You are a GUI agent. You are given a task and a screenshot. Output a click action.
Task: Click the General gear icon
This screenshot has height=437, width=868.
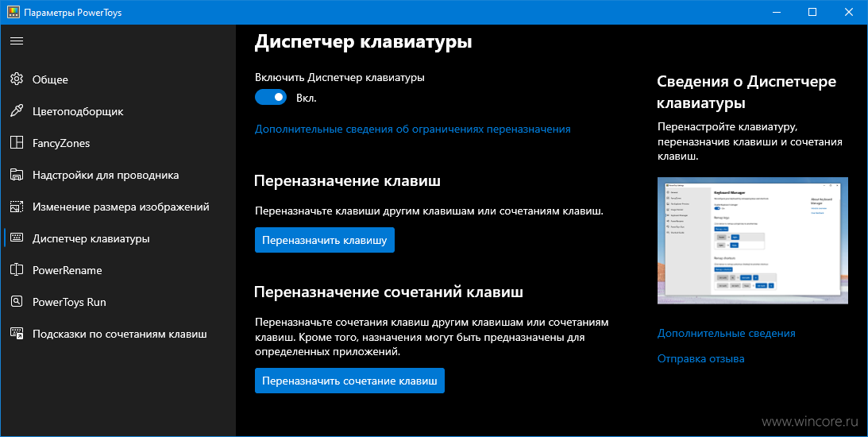pos(17,79)
